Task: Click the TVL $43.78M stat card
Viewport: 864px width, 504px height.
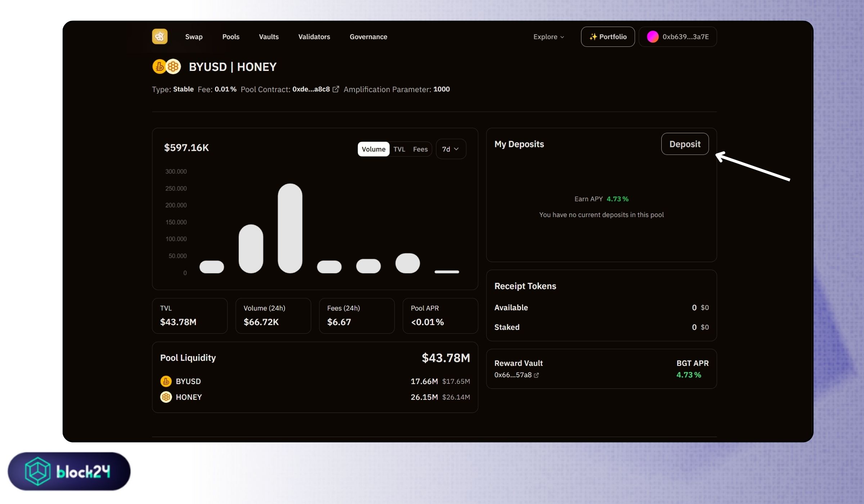Action: pyautogui.click(x=190, y=316)
